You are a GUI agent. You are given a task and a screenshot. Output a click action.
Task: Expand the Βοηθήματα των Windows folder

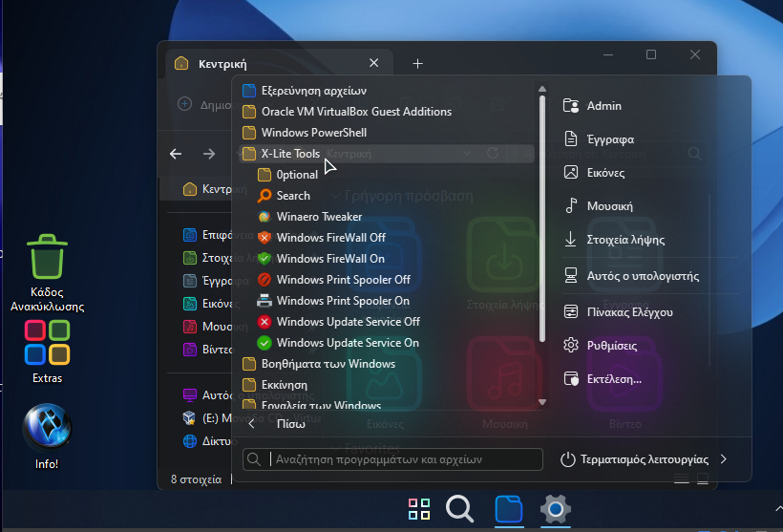pos(319,363)
